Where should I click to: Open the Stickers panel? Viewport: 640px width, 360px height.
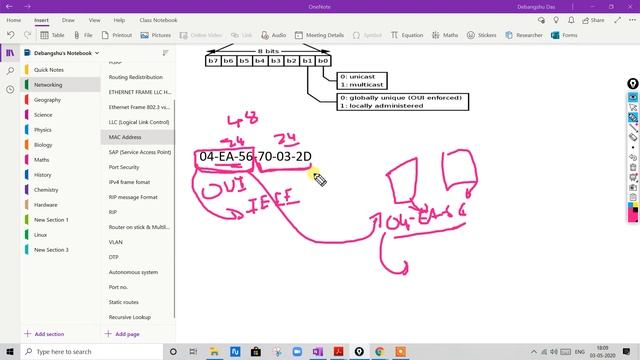pos(482,35)
